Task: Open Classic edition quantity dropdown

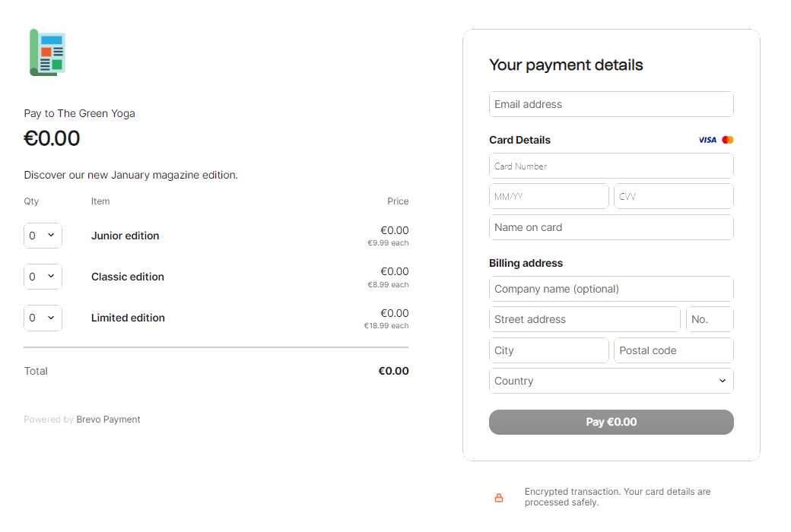Action: pyautogui.click(x=43, y=277)
